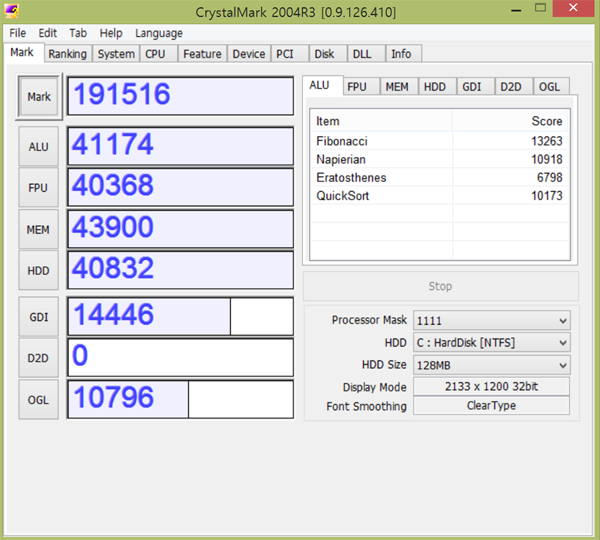
Task: Switch to the Device tab
Action: [x=249, y=54]
